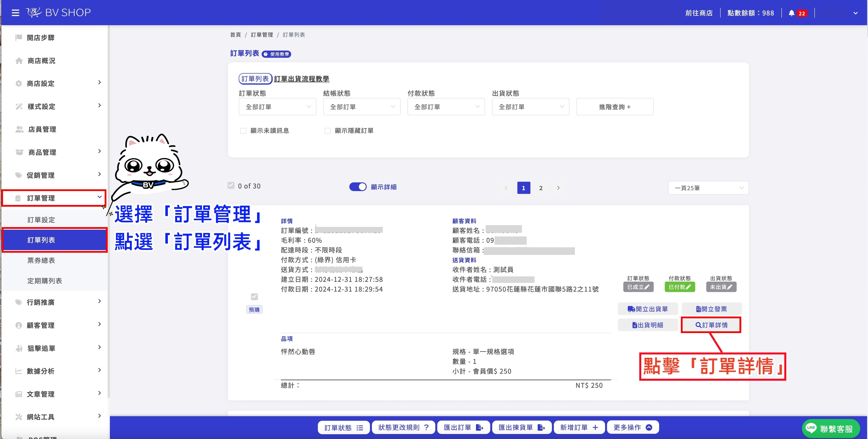Click 顧客管理 user icon
The height and width of the screenshot is (439, 868).
click(x=19, y=325)
